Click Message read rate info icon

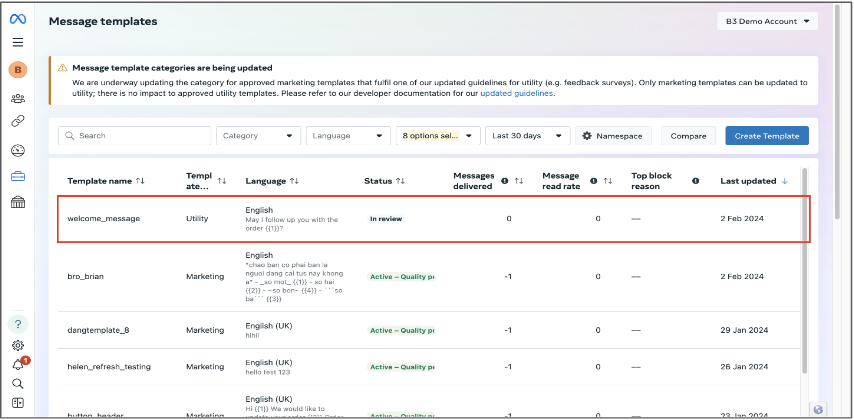click(x=594, y=181)
